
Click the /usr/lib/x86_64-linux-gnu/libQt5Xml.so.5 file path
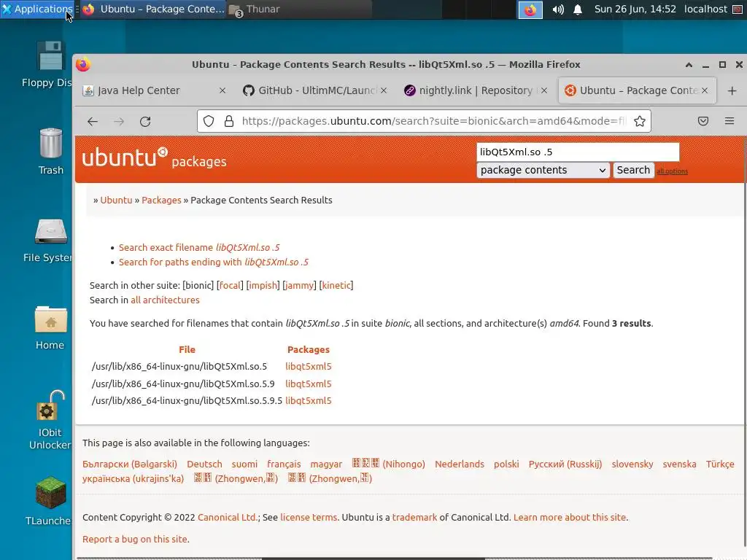click(179, 366)
